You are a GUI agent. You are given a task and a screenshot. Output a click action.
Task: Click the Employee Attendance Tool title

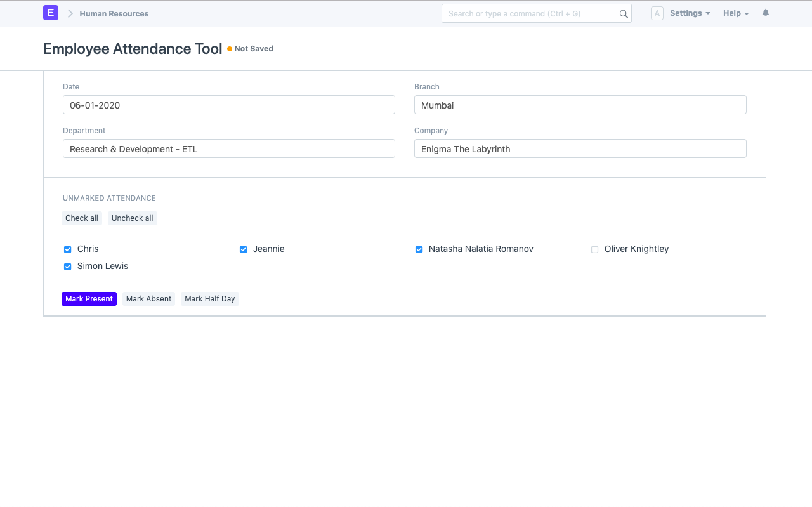pyautogui.click(x=133, y=49)
